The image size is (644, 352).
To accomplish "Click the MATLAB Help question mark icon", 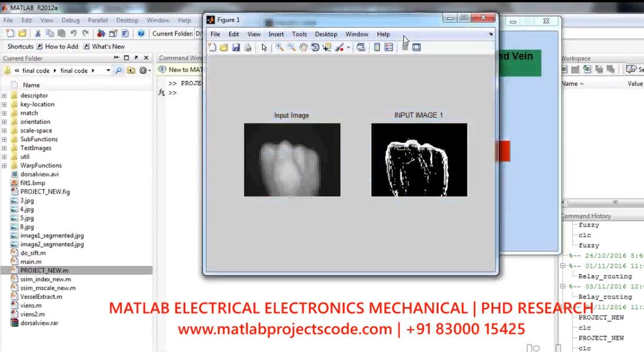I will pyautogui.click(x=141, y=33).
